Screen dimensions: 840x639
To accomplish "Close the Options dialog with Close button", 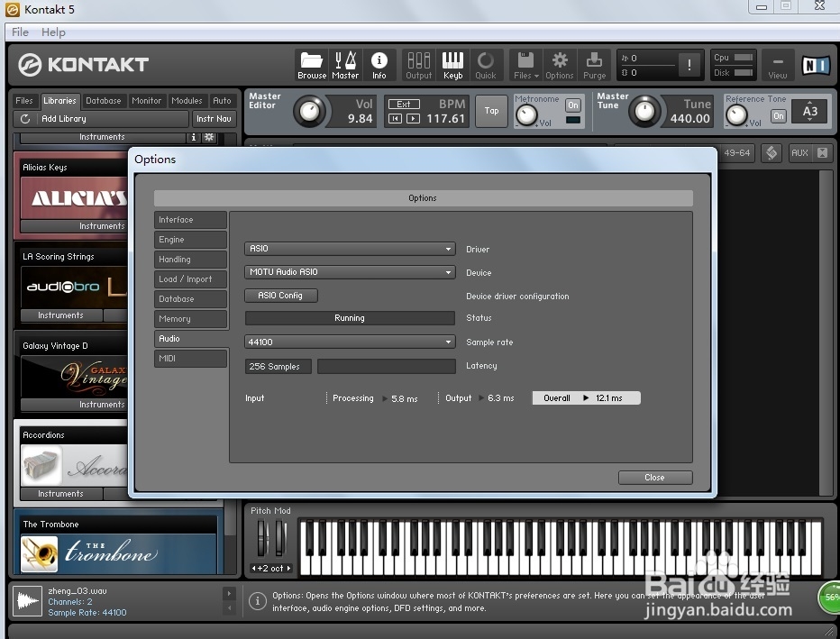I will [654, 478].
